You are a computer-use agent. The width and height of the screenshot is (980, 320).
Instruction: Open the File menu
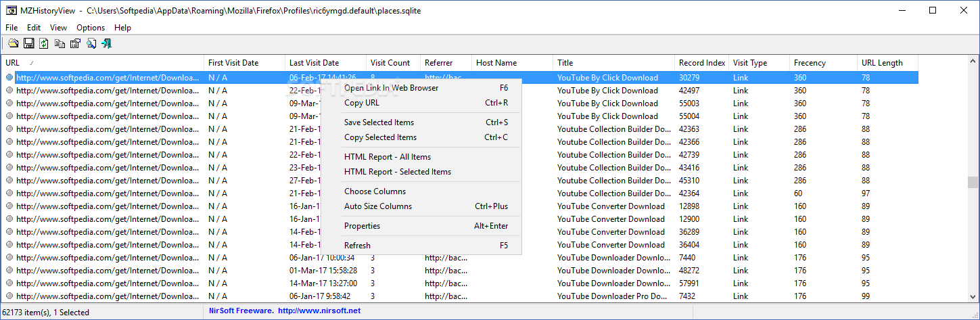point(11,28)
